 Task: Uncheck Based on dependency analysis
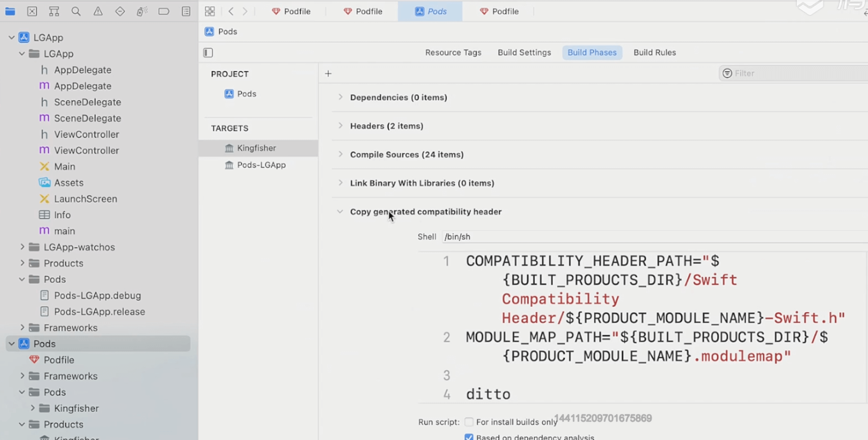click(469, 437)
